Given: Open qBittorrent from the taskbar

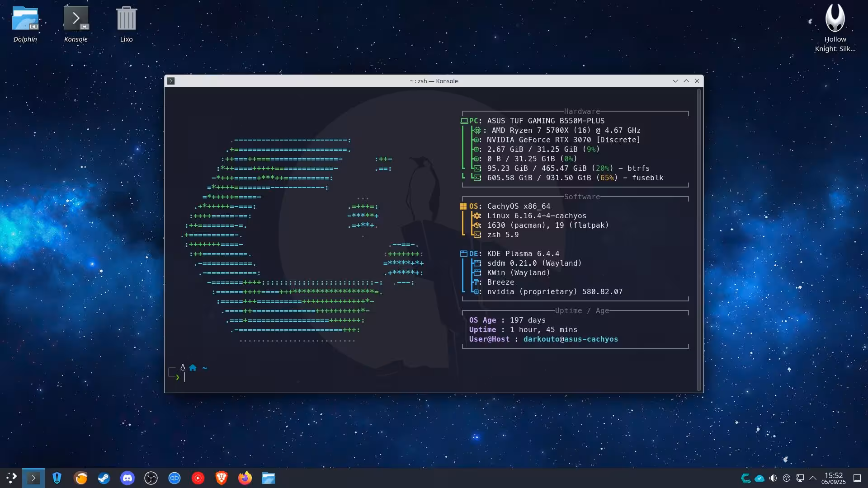Looking at the screenshot, I should click(175, 478).
